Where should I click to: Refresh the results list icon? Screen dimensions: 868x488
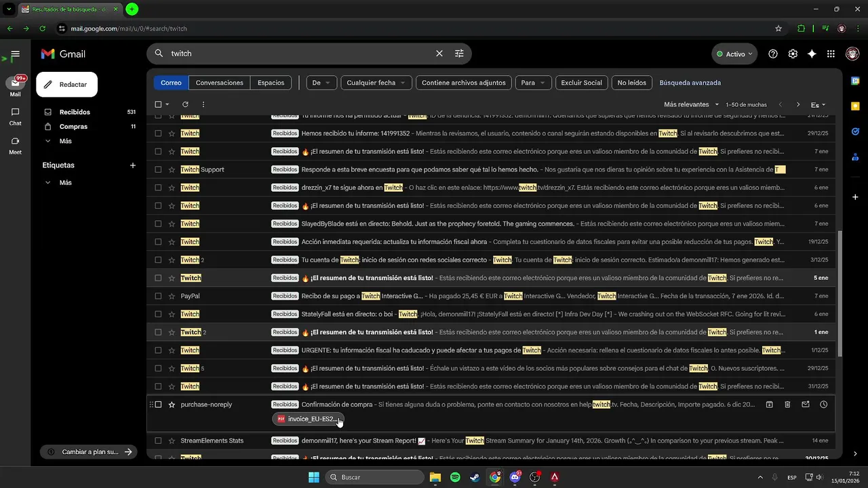click(x=185, y=104)
